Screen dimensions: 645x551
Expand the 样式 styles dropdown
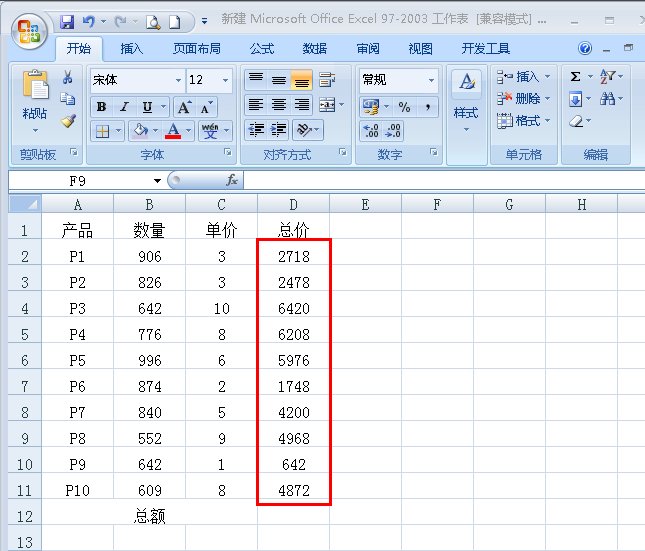pyautogui.click(x=466, y=129)
